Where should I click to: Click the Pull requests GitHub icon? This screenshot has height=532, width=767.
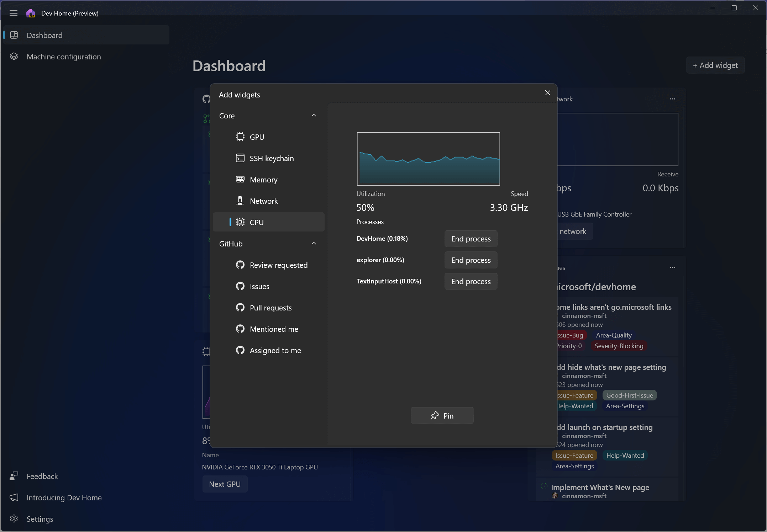click(241, 307)
